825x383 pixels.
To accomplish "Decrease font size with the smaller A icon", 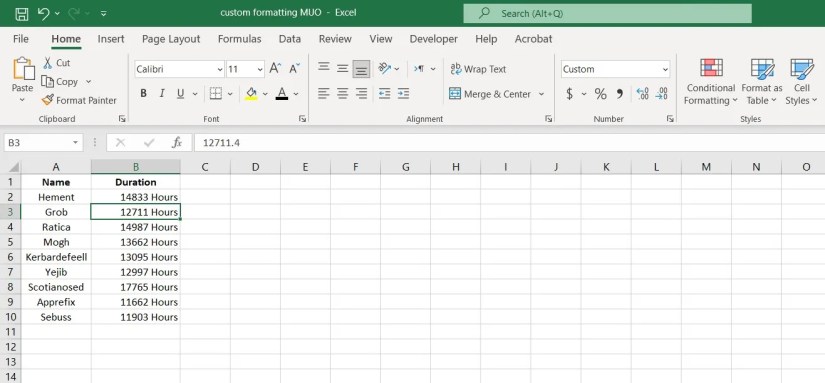I will point(294,68).
